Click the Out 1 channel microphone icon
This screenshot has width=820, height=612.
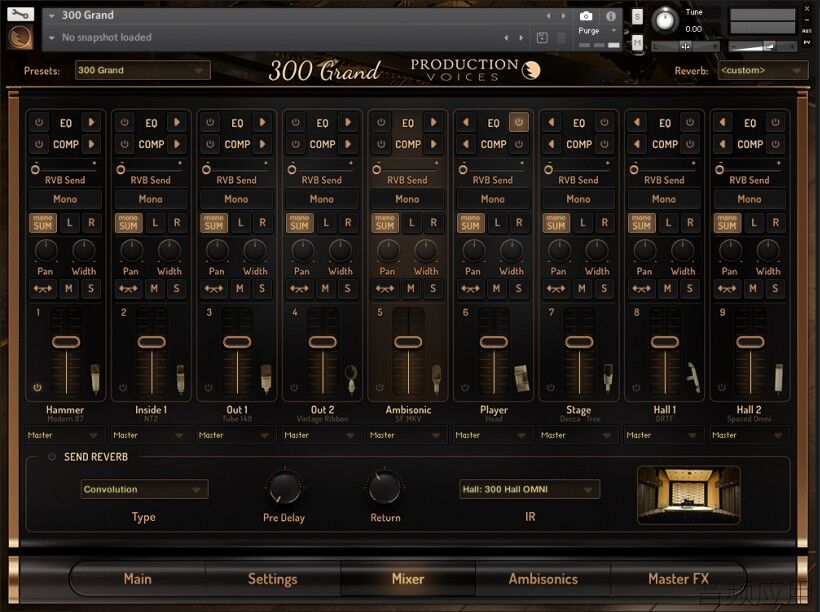[x=266, y=378]
